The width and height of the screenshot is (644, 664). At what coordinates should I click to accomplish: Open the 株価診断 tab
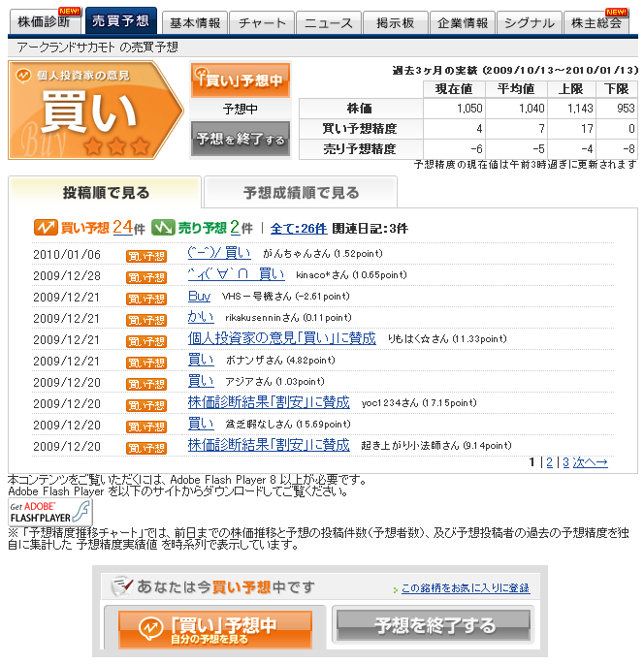(x=42, y=22)
